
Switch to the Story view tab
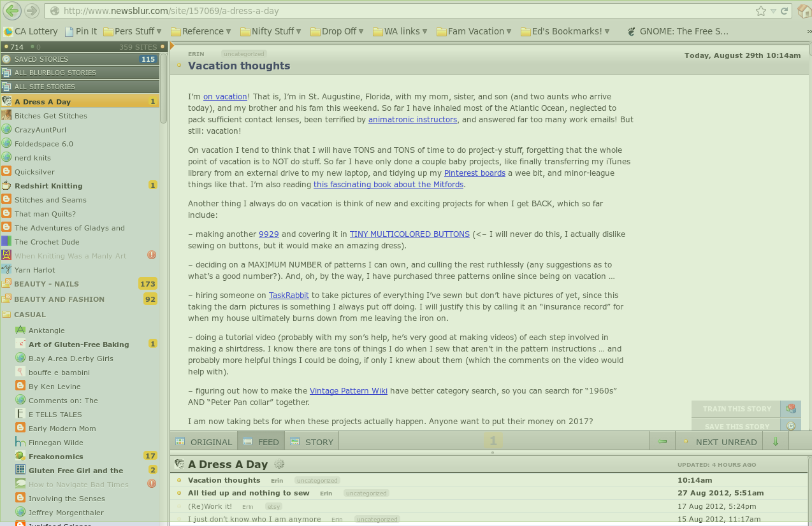coord(312,441)
